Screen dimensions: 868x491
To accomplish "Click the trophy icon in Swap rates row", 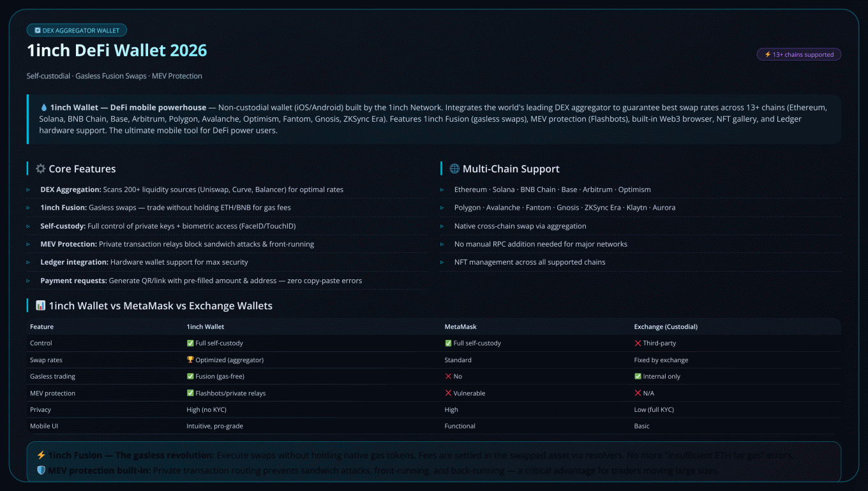I will point(190,360).
